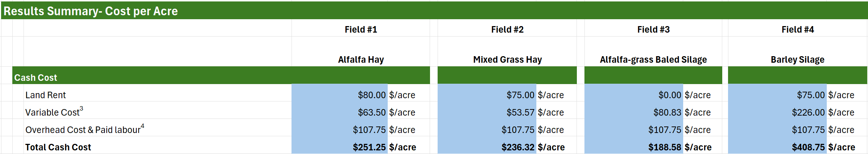Click the Alfalfa Hay crop heading
The width and height of the screenshot is (868, 154).
(361, 59)
